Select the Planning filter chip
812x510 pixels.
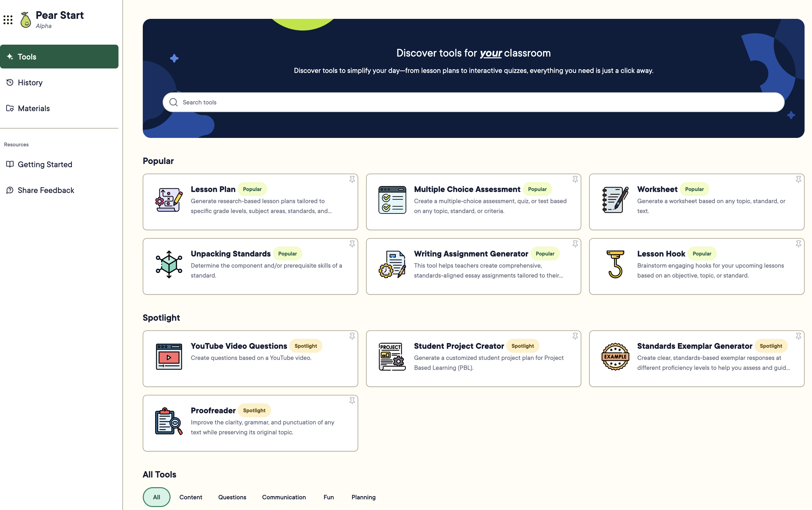pos(363,497)
